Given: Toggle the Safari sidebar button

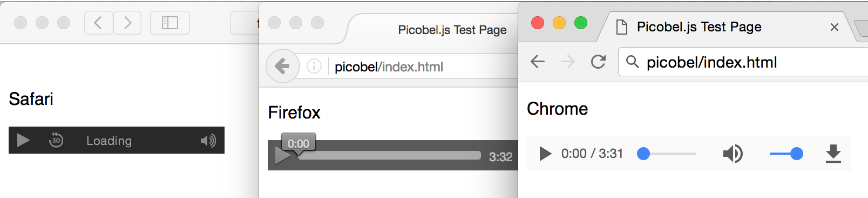Looking at the screenshot, I should (170, 23).
